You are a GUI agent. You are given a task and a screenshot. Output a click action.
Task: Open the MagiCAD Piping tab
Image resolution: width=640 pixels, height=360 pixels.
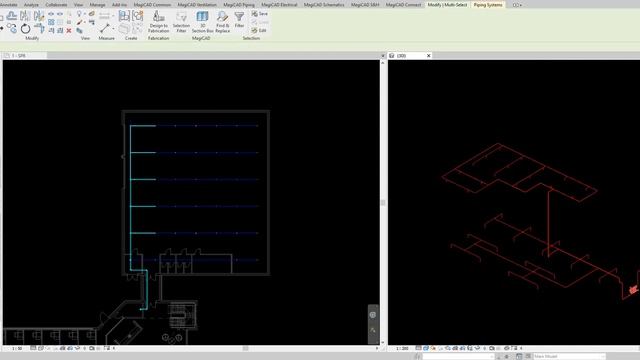(x=239, y=5)
